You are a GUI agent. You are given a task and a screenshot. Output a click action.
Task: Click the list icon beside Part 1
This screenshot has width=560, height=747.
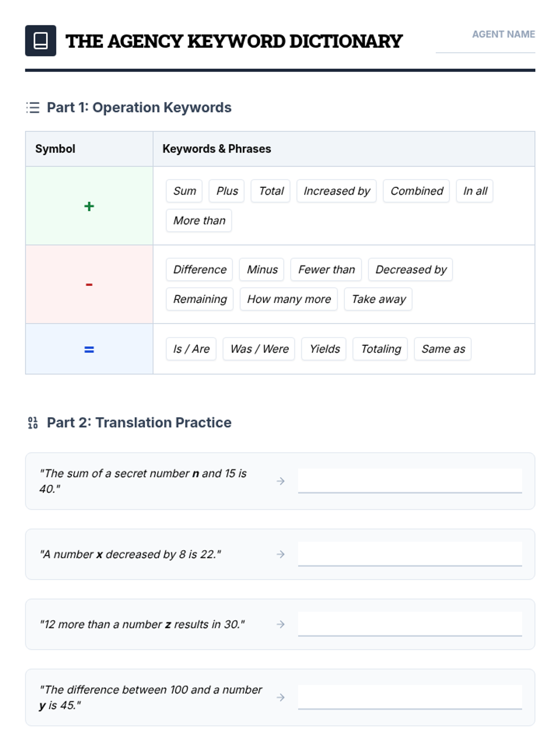point(33,108)
